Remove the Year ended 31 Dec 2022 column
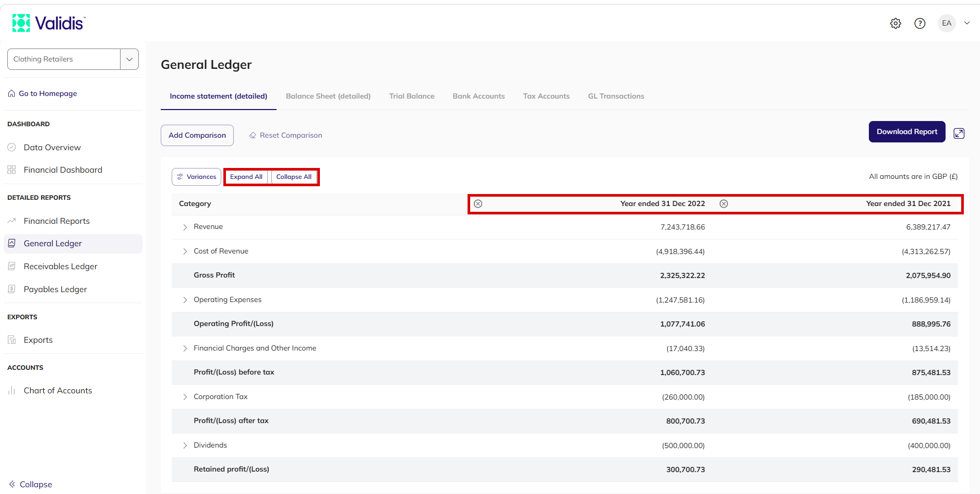 point(478,204)
